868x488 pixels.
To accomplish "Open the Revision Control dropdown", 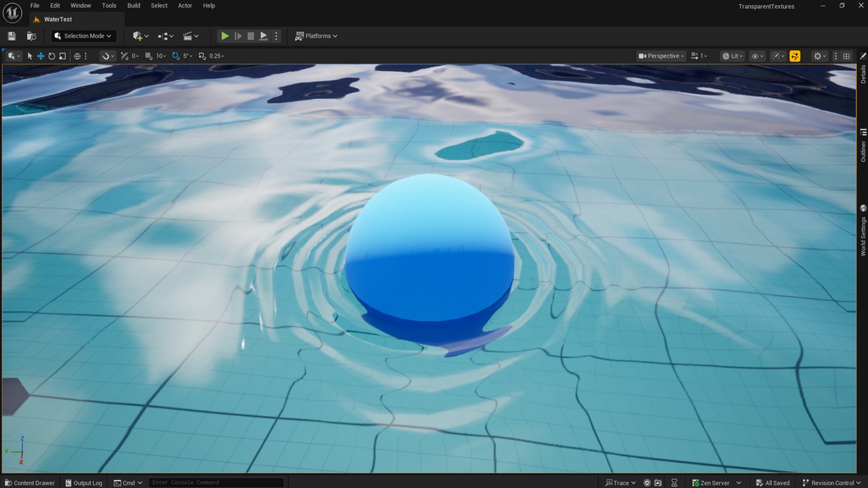I will tap(833, 483).
